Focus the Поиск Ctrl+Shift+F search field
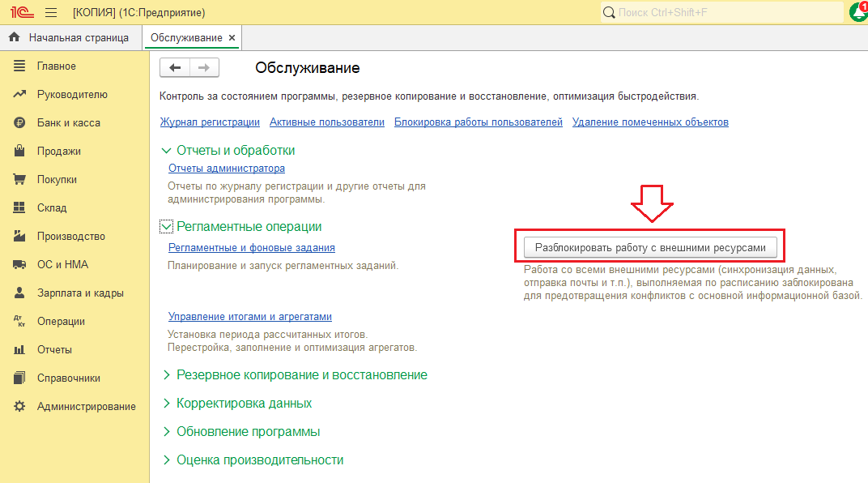868x483 pixels. (722, 12)
